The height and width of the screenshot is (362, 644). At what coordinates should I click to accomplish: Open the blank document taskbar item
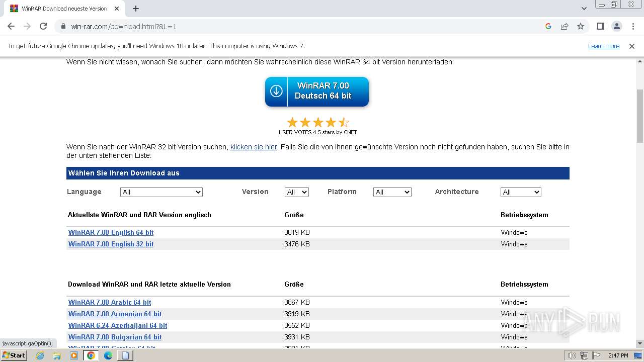click(x=125, y=355)
